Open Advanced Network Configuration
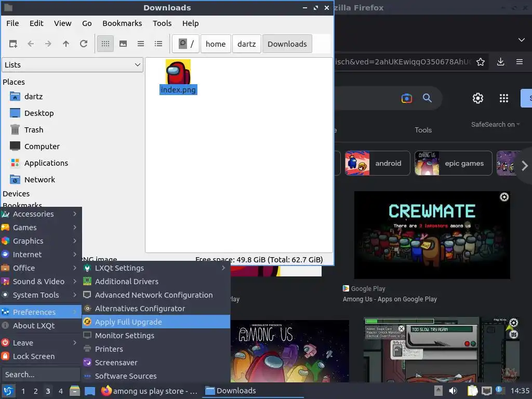 (156, 295)
